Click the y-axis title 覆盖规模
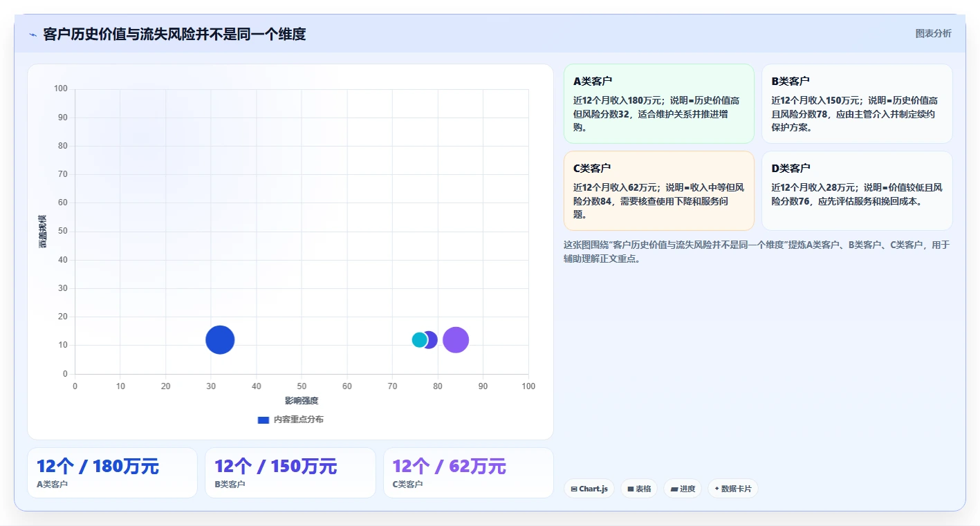Screen dimensions: 980x526 43,232
